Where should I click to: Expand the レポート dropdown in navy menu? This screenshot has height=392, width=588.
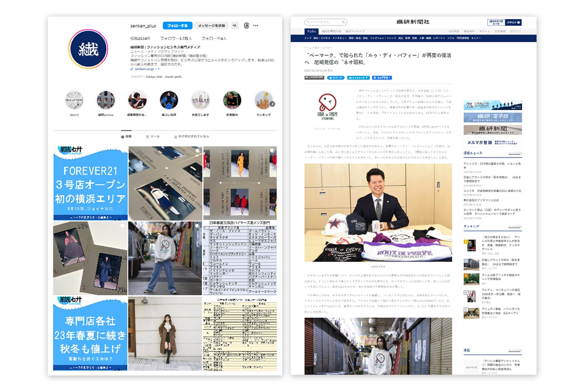point(439,38)
